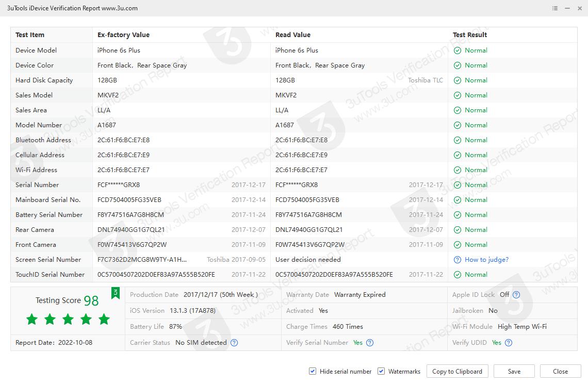Uncheck the Hide serial number checkbox
The width and height of the screenshot is (588, 386).
(x=313, y=371)
